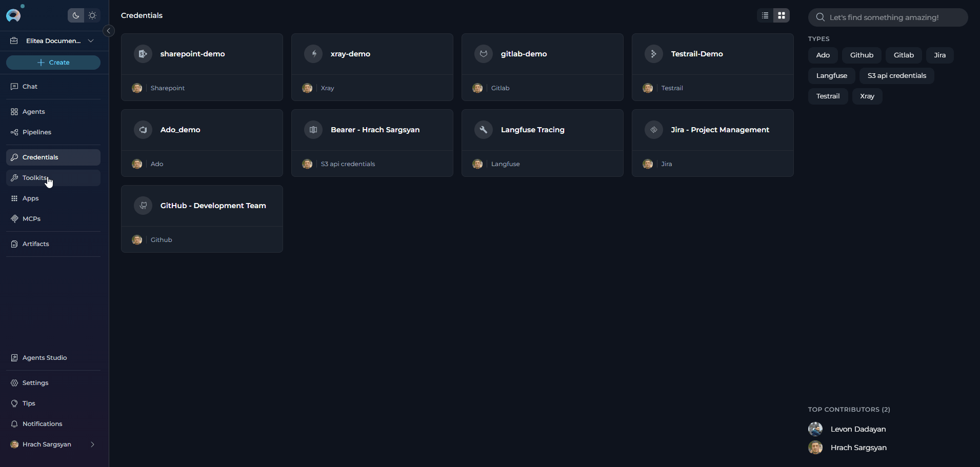
Task: Click the Credentials key icon in sidebar
Action: pos(14,157)
